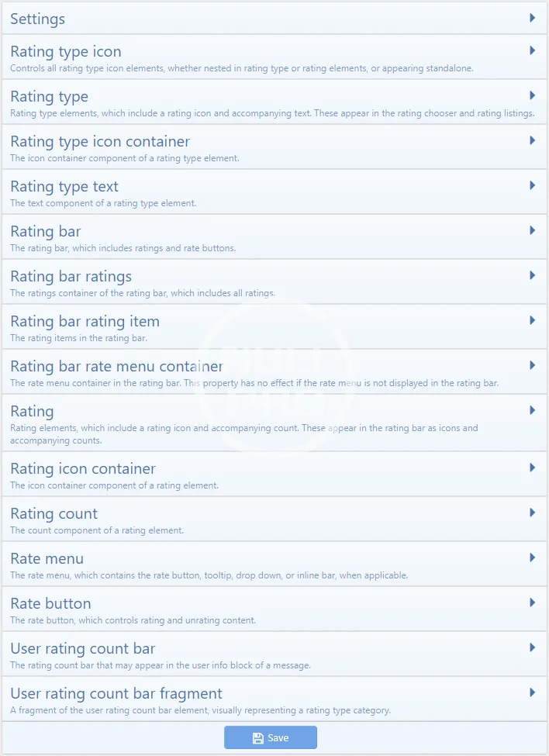Expand the Rating type section arrow

click(533, 95)
